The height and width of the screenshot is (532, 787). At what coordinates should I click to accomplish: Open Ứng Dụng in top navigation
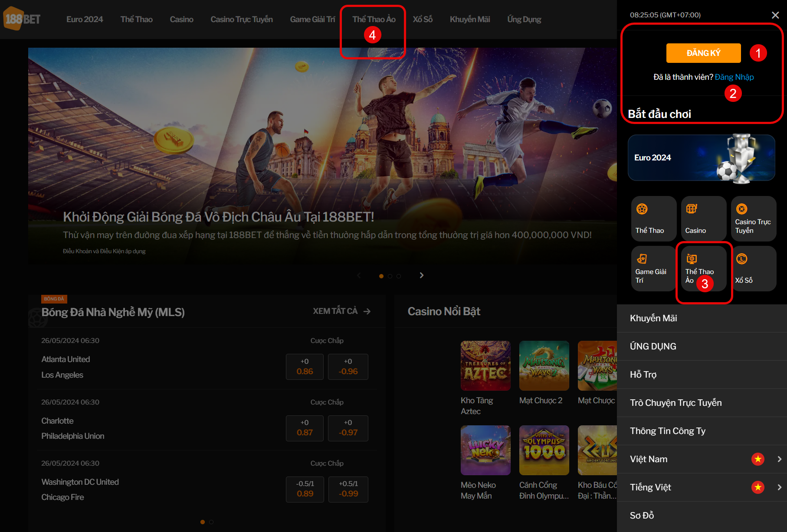tap(524, 20)
